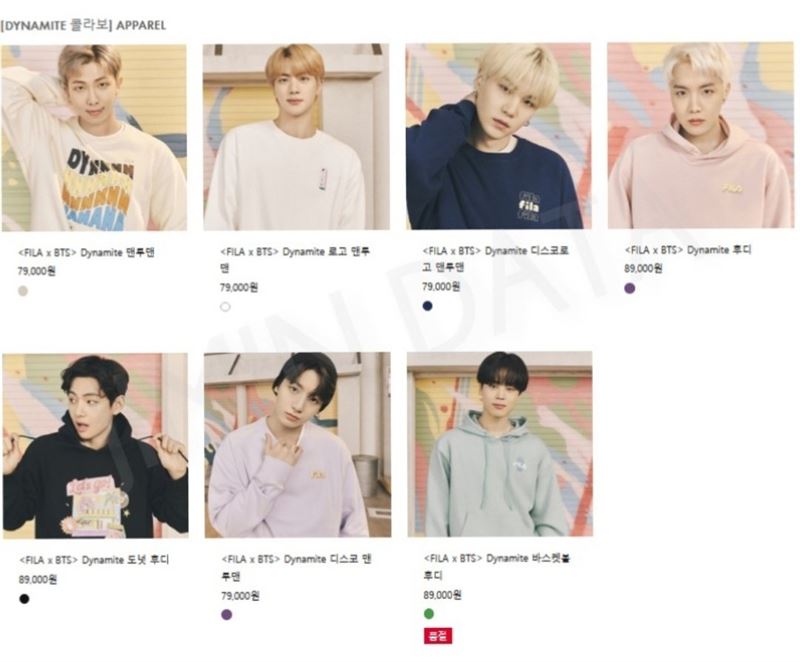Open the pink hoodie product photo

point(701,135)
